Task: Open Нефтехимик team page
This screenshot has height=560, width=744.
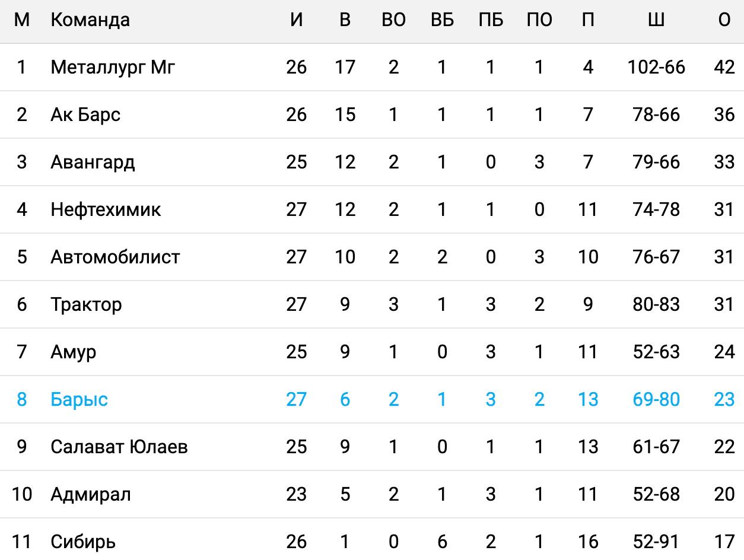Action: tap(106, 209)
